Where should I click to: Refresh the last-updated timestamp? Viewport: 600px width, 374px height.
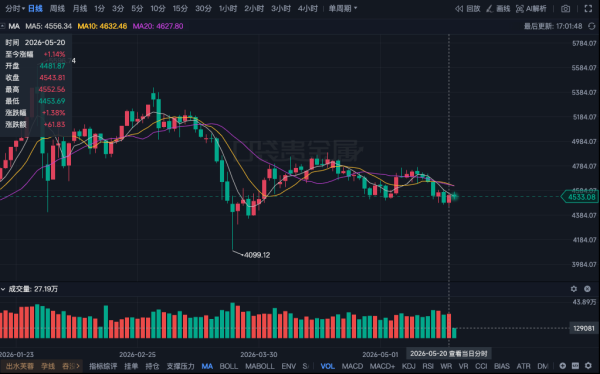coord(592,26)
